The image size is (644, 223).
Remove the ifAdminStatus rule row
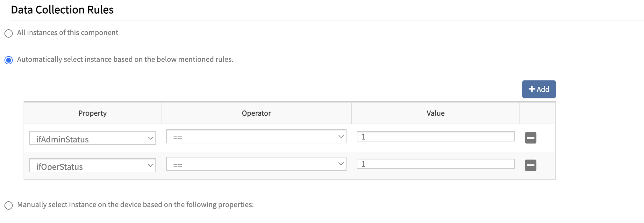point(530,138)
